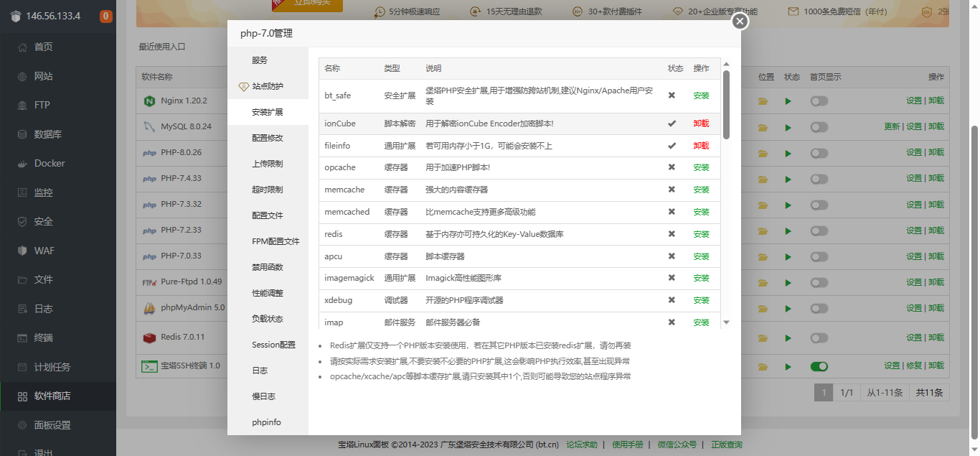Open the 使用手册 footer link
The width and height of the screenshot is (980, 456).
pos(628,445)
